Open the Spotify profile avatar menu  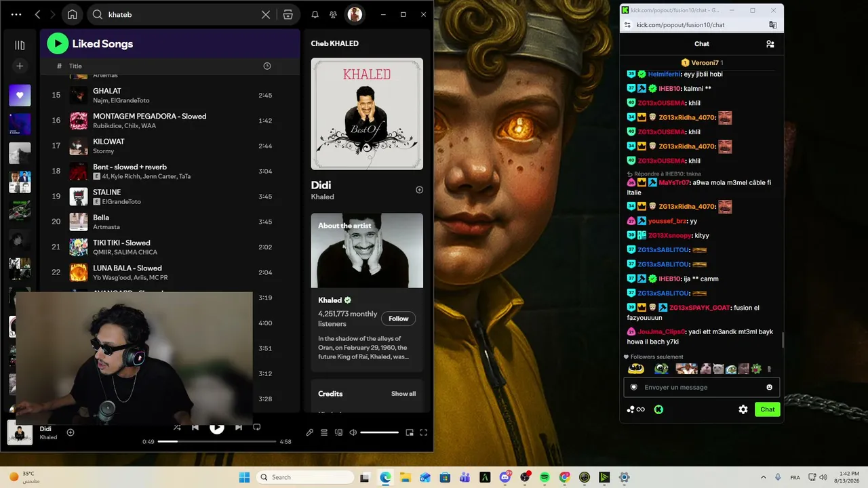(x=354, y=14)
